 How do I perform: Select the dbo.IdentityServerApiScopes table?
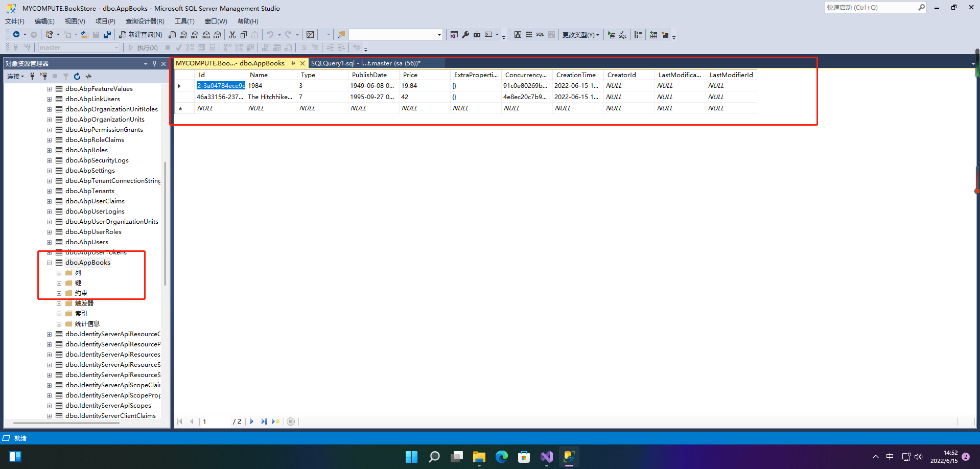108,406
